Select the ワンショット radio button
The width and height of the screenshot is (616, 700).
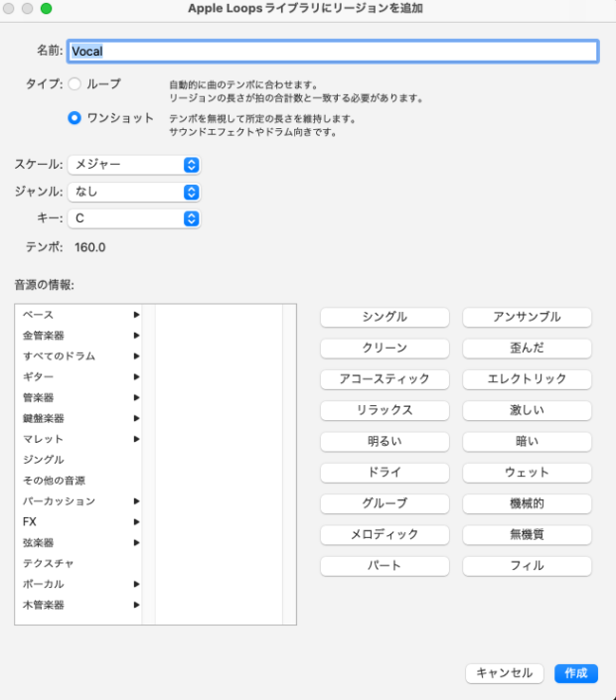pyautogui.click(x=75, y=118)
